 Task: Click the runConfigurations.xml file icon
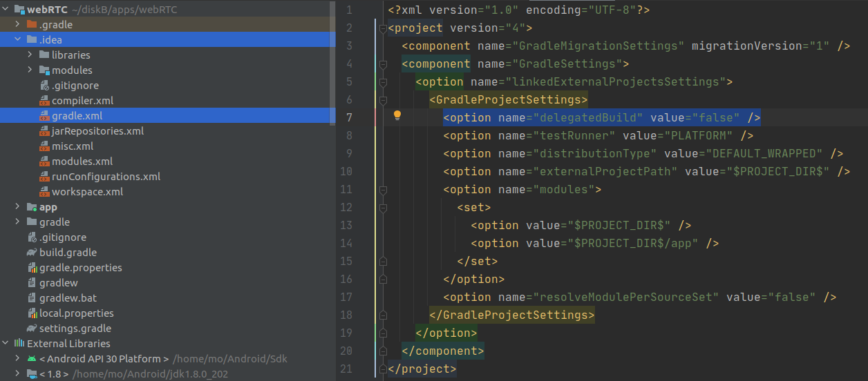[44, 177]
